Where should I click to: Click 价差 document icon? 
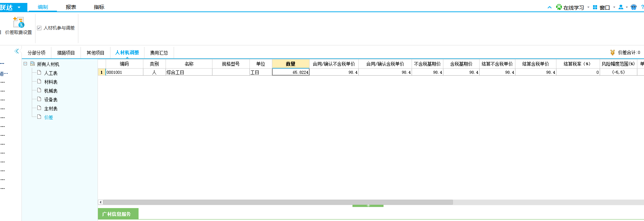pos(39,117)
